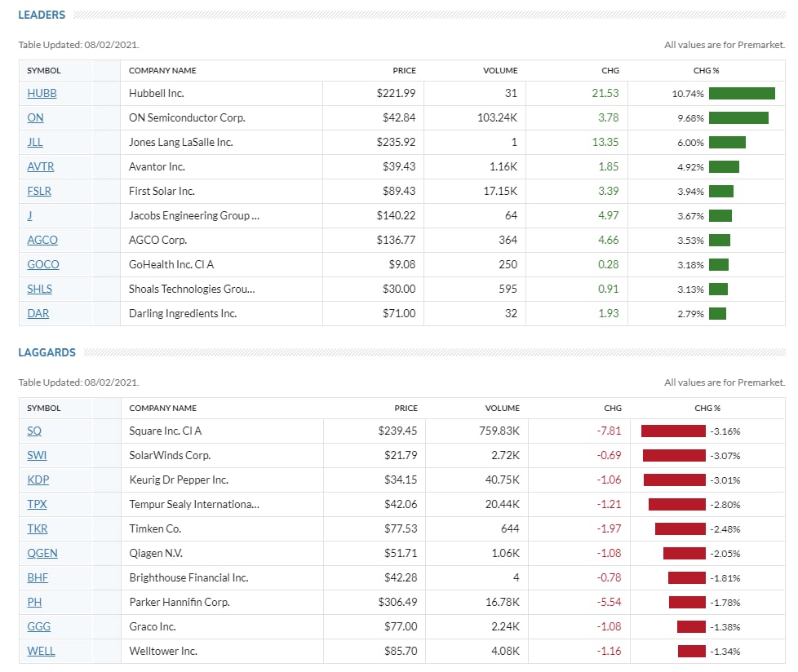Viewport: 798px width, 672px height.
Task: Select the Leaders table CHG % header
Action: (706, 70)
